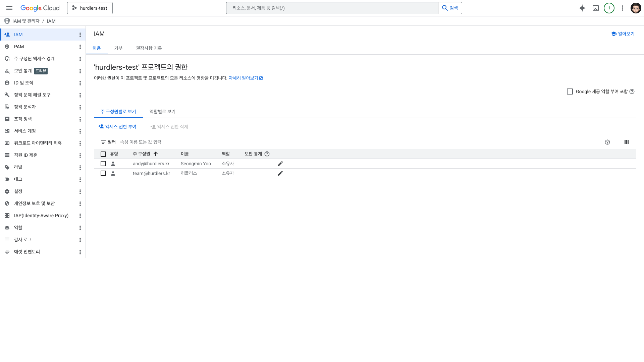The height and width of the screenshot is (362, 644).
Task: Click the 허들러스 name cell
Action: (189, 173)
